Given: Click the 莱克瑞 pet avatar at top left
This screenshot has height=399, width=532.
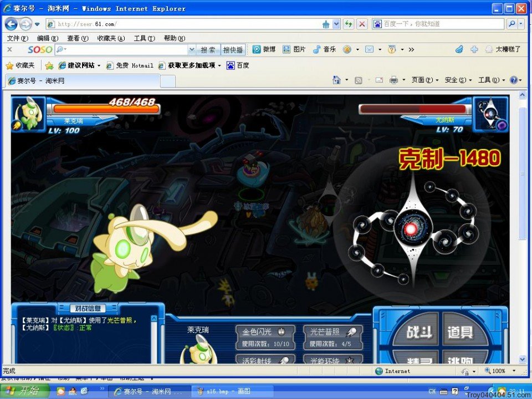Looking at the screenshot, I should pyautogui.click(x=28, y=114).
